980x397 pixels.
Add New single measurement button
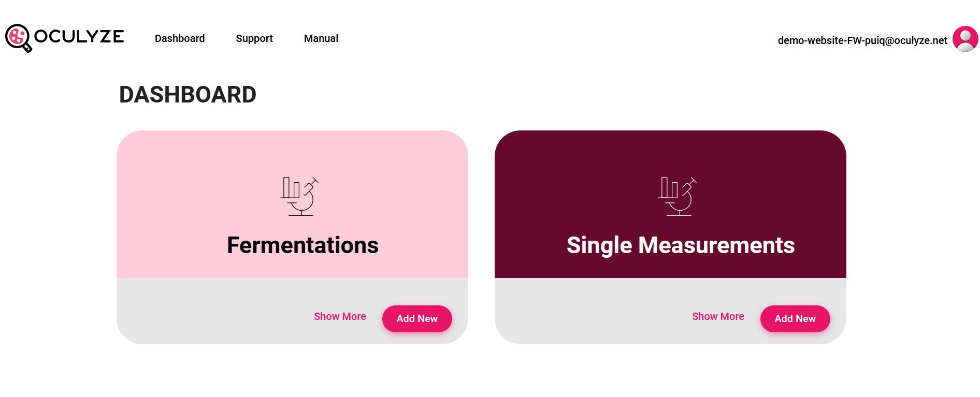pos(795,319)
